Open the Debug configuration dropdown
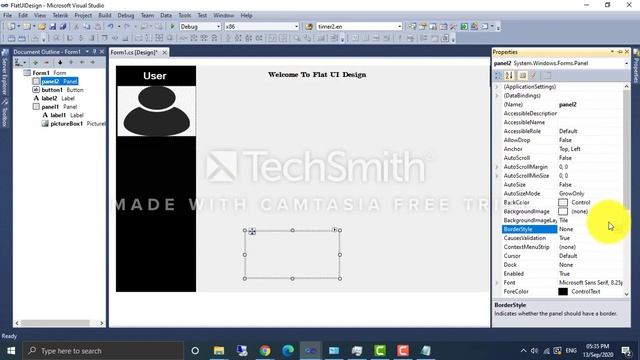 (x=218, y=27)
